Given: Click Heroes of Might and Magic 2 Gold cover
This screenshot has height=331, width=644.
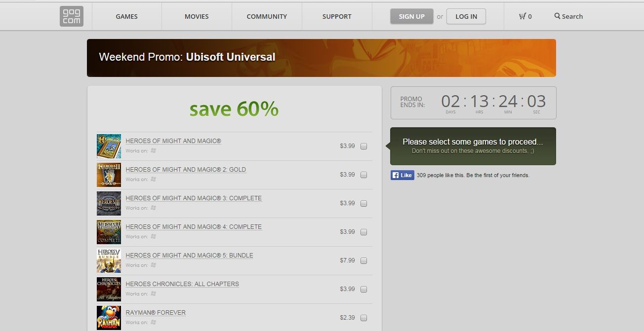Looking at the screenshot, I should pyautogui.click(x=109, y=175).
